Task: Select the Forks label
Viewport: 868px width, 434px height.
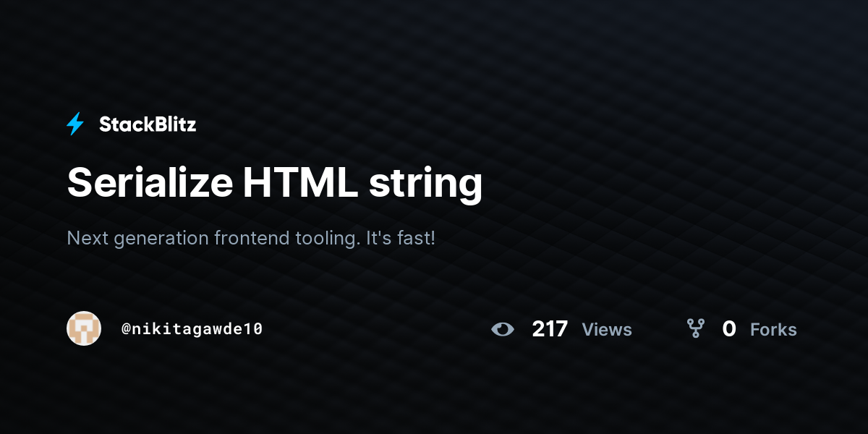Action: [x=773, y=330]
